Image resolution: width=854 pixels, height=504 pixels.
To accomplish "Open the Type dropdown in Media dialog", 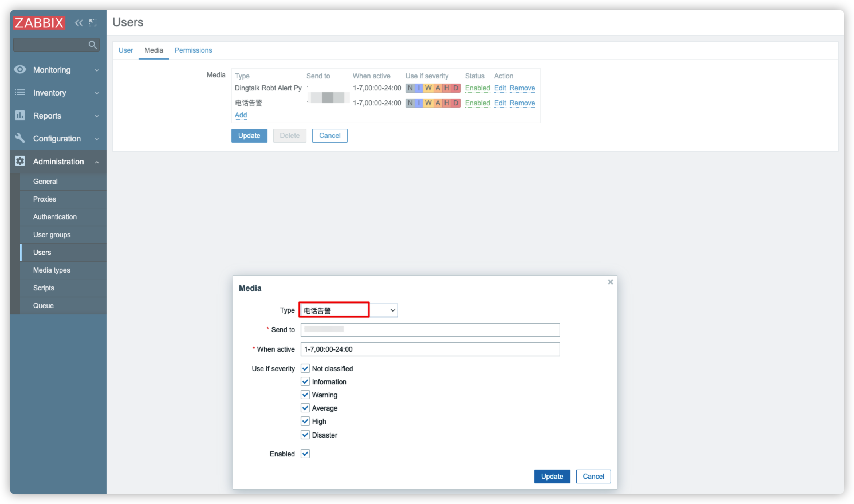I will click(x=349, y=310).
